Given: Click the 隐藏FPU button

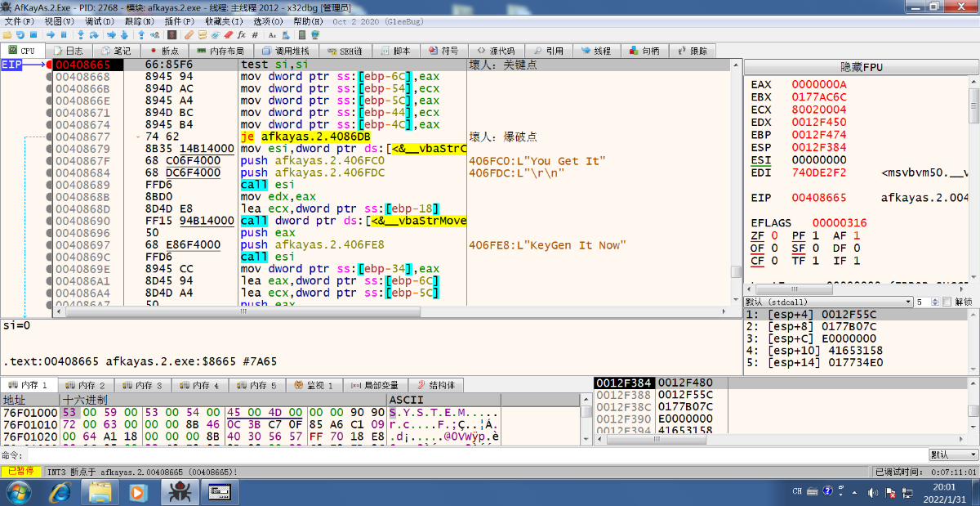Looking at the screenshot, I should point(862,67).
